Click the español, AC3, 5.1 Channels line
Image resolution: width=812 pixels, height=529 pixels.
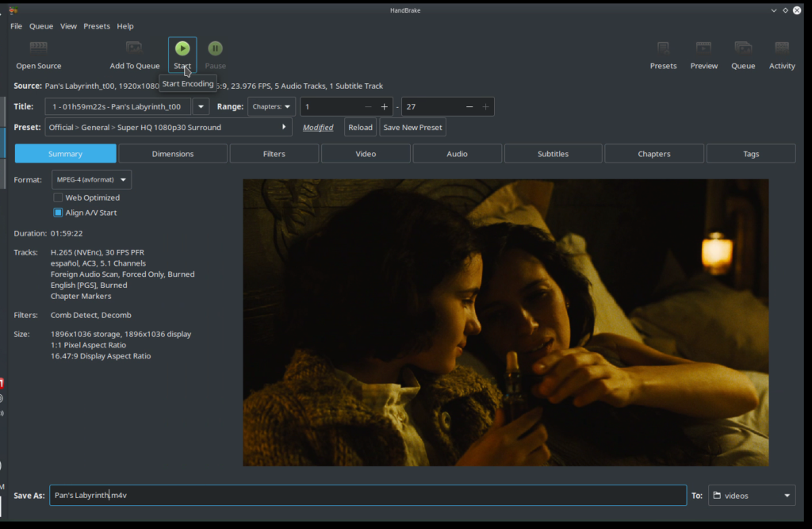[x=98, y=263]
